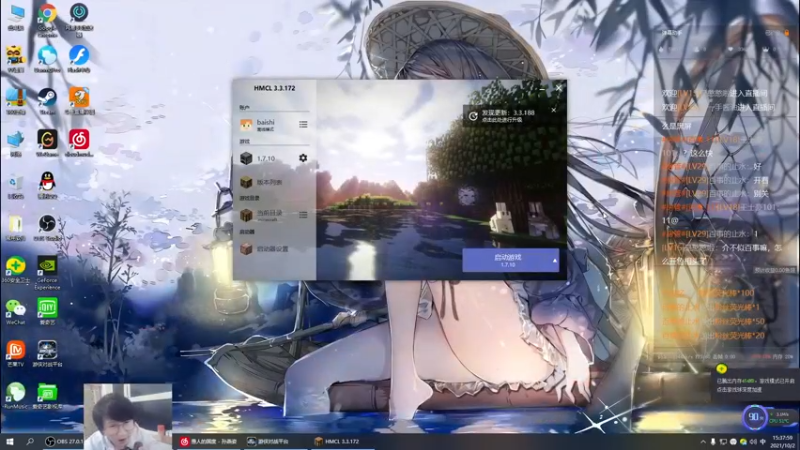Open the green 爱奇艺 folder desktop icon
Image resolution: width=800 pixels, height=450 pixels.
[x=47, y=396]
